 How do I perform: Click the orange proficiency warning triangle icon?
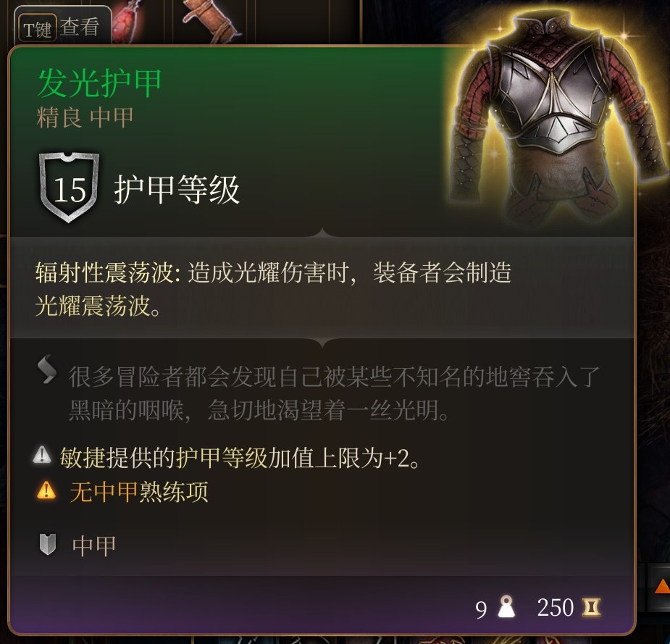pos(46,490)
